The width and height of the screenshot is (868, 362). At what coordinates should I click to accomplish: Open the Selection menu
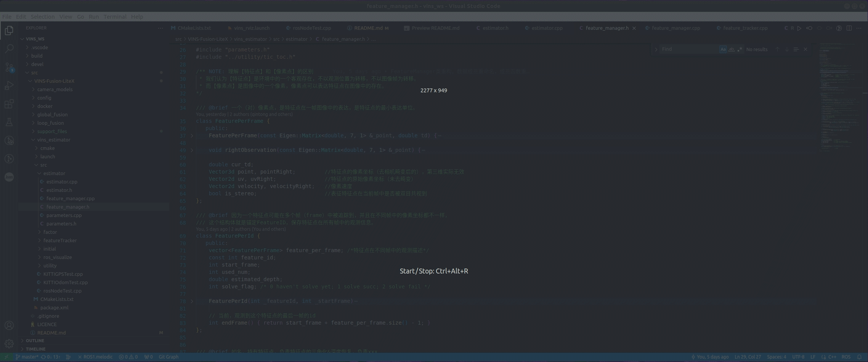(x=43, y=17)
